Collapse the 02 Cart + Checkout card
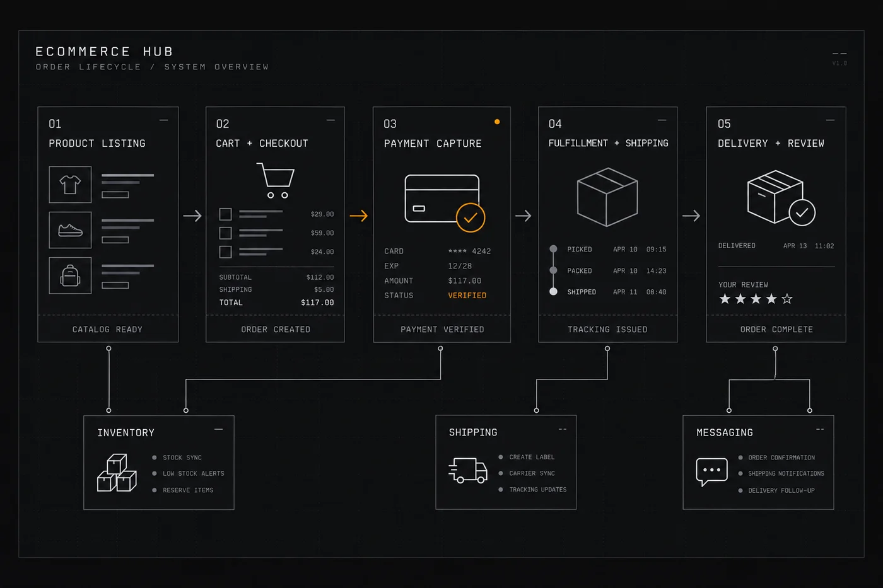 coord(330,120)
